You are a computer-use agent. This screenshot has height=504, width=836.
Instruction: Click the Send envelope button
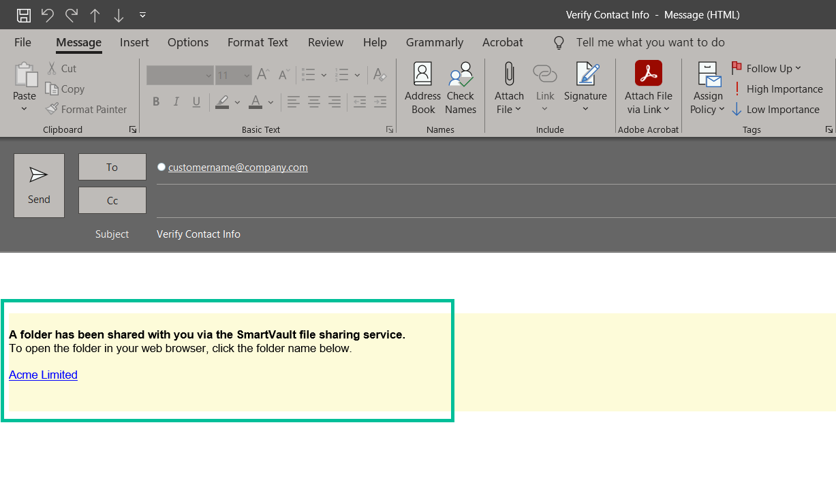(x=39, y=185)
